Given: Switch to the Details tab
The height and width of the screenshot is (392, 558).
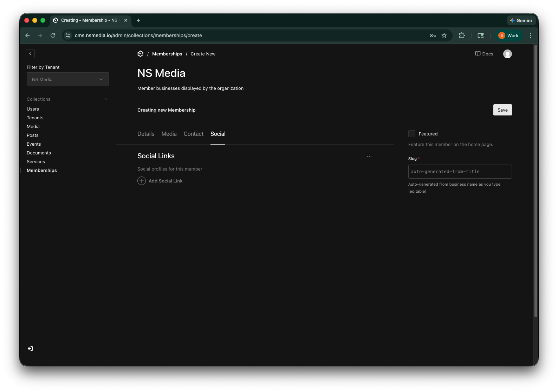Looking at the screenshot, I should click(146, 134).
